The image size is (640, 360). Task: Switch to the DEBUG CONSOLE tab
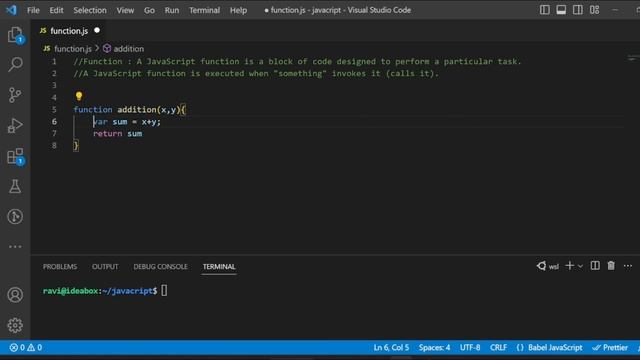click(160, 267)
